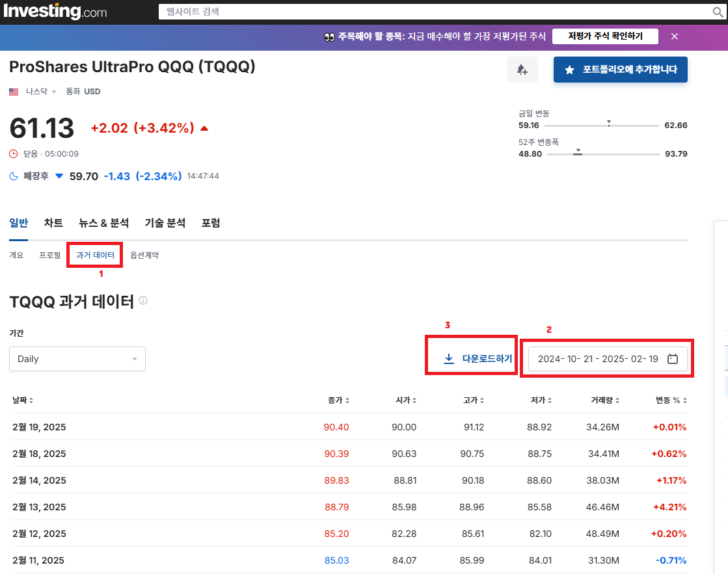Click the clock icon beside 닫음
The height and width of the screenshot is (574, 728).
point(14,153)
